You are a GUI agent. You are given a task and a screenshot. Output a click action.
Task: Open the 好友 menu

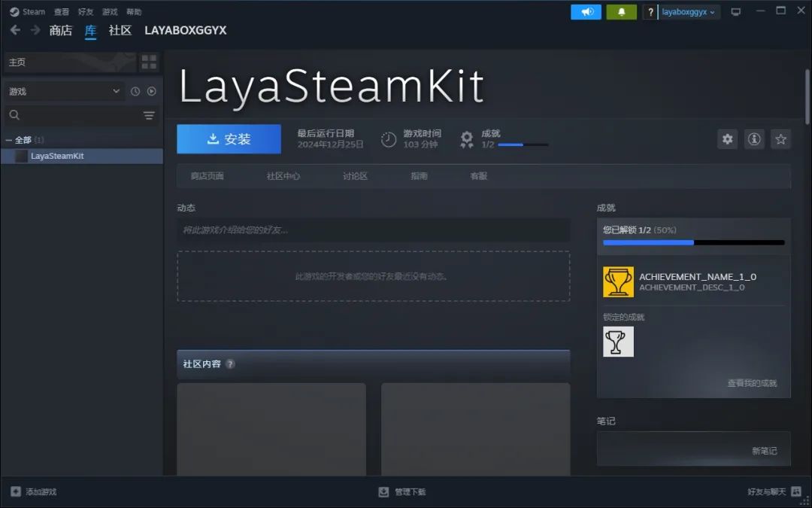click(x=86, y=12)
